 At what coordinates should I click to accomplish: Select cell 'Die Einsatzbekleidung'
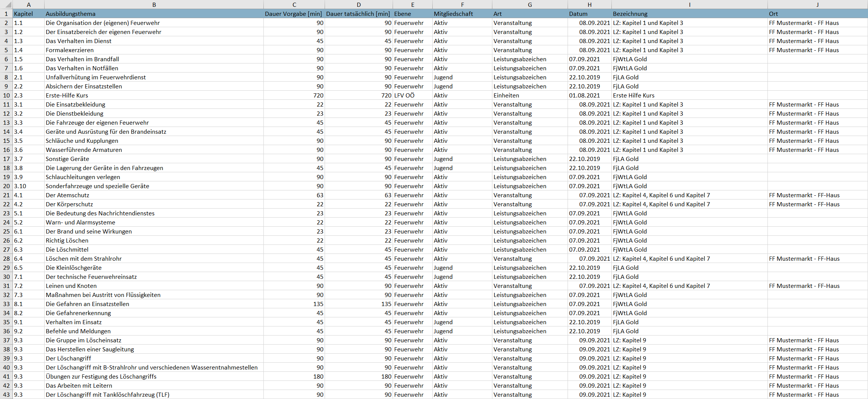(154, 104)
